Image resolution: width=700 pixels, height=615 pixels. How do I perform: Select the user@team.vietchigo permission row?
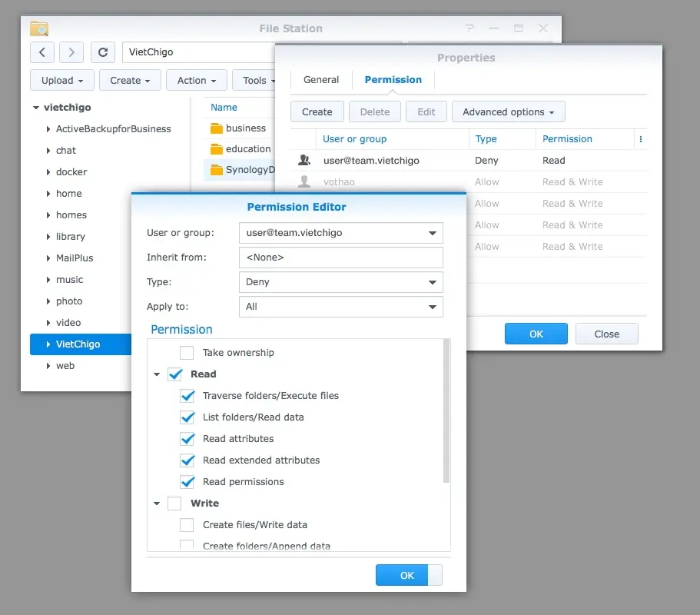[469, 161]
